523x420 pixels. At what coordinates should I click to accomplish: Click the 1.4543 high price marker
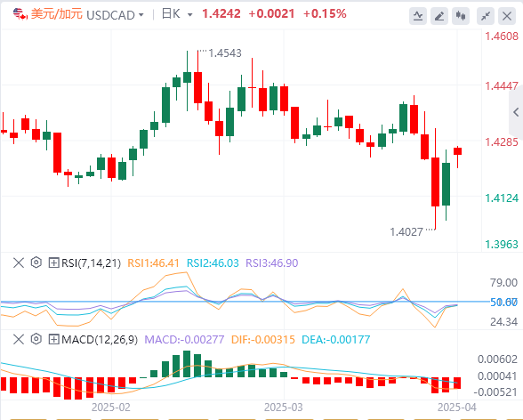pyautogui.click(x=225, y=53)
